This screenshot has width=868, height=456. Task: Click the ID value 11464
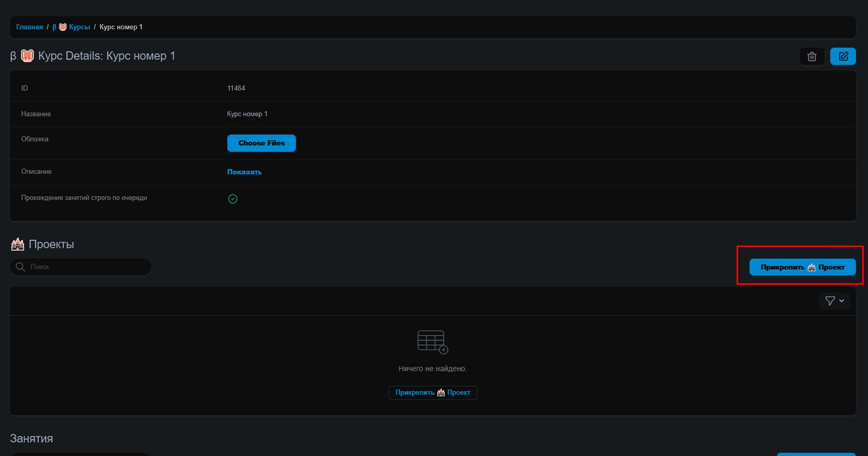click(236, 88)
